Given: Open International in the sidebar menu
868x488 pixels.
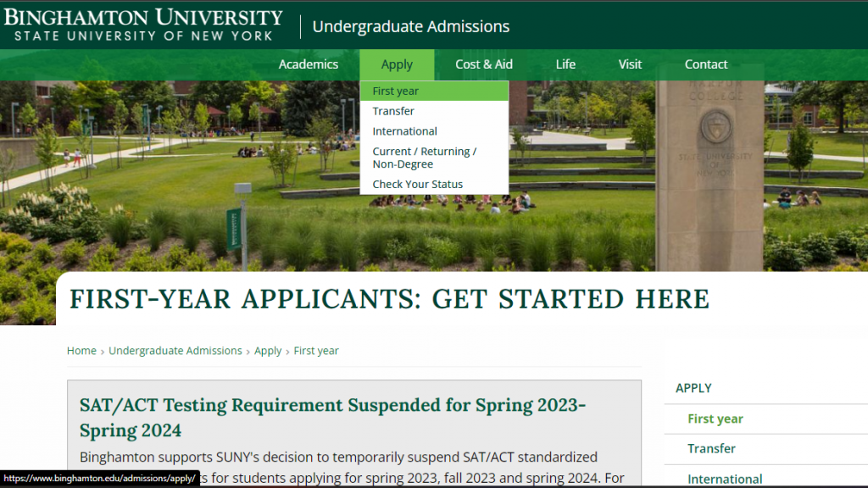Looking at the screenshot, I should click(x=724, y=479).
